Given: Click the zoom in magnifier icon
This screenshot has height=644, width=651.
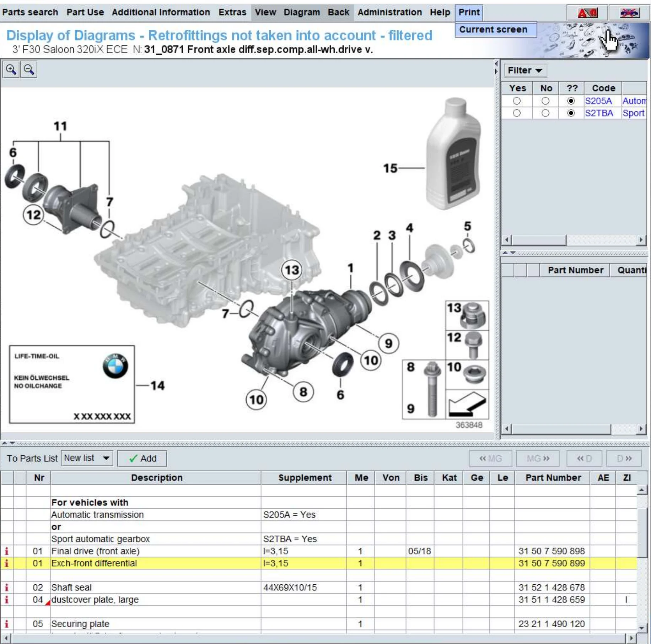Looking at the screenshot, I should point(11,70).
